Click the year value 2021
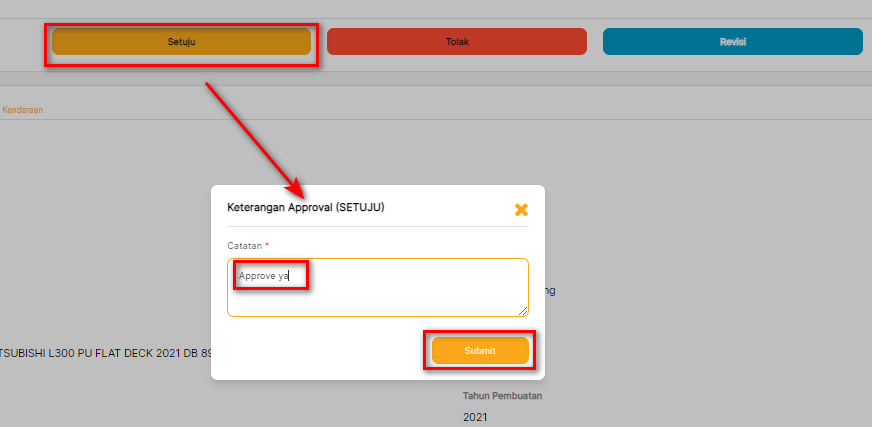The image size is (872, 427). (x=474, y=416)
